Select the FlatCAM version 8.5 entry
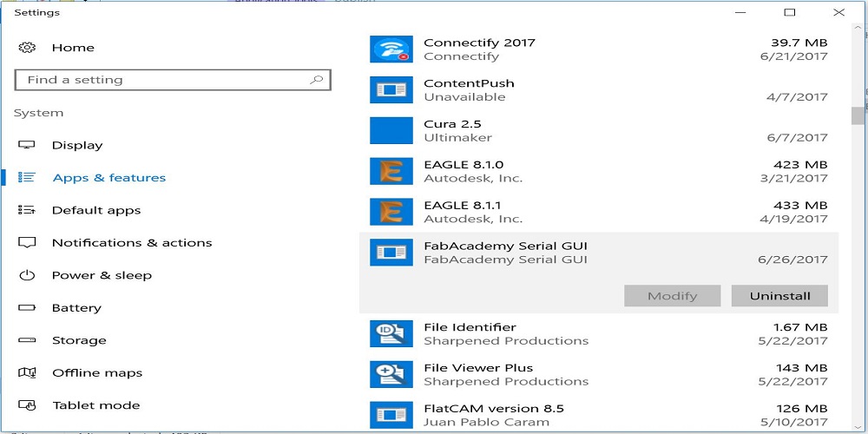 pyautogui.click(x=494, y=409)
